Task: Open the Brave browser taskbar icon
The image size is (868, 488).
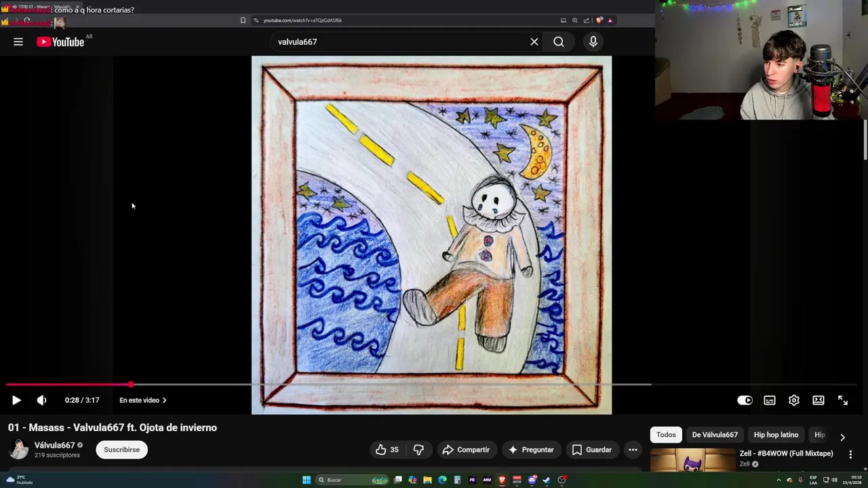Action: pyautogui.click(x=502, y=480)
